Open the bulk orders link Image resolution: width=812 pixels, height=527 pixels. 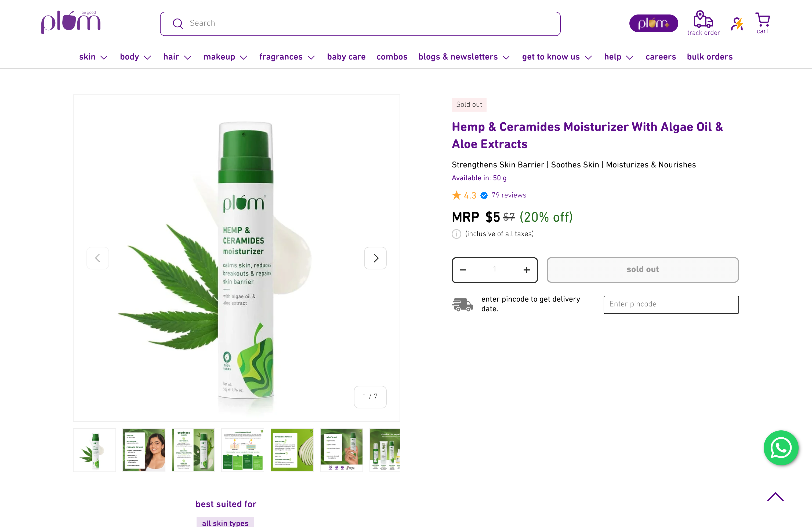coord(709,57)
